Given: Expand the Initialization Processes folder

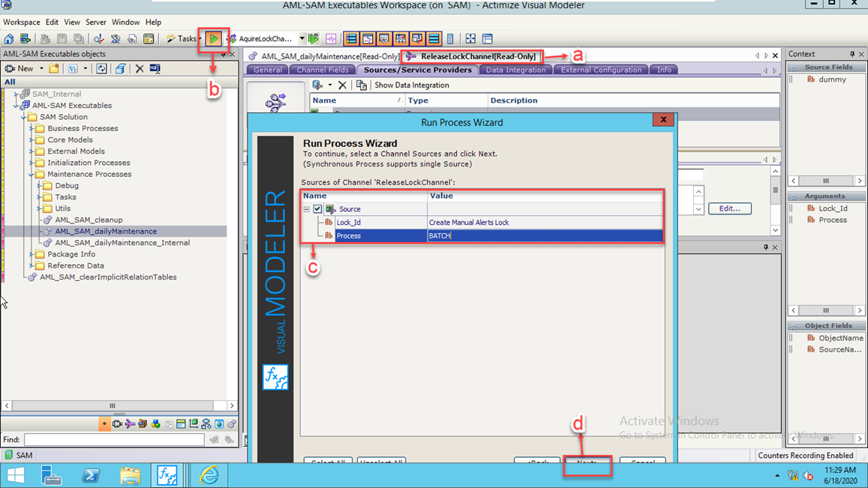Looking at the screenshot, I should 32,163.
